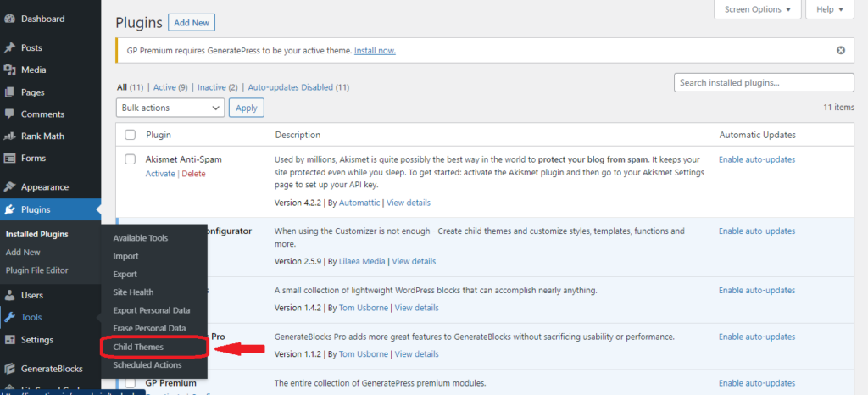868x395 pixels.
Task: Enable auto-updates for Akismet Anti-Spam
Action: click(x=757, y=159)
